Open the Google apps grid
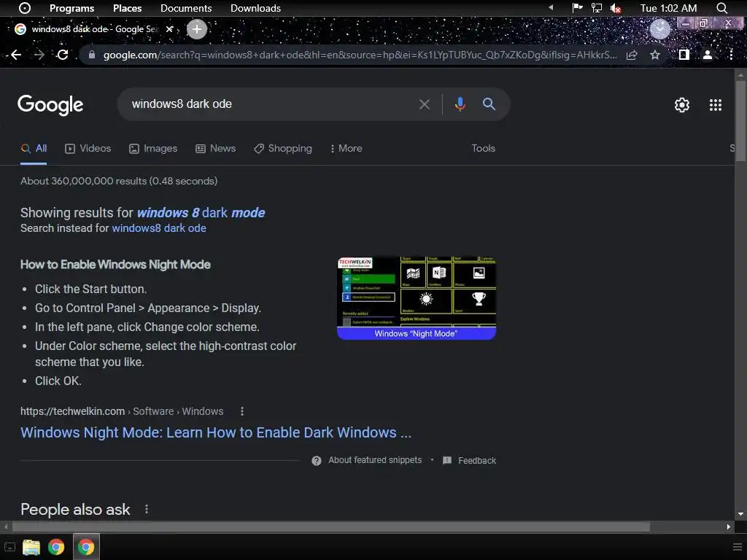Image resolution: width=747 pixels, height=560 pixels. (715, 105)
